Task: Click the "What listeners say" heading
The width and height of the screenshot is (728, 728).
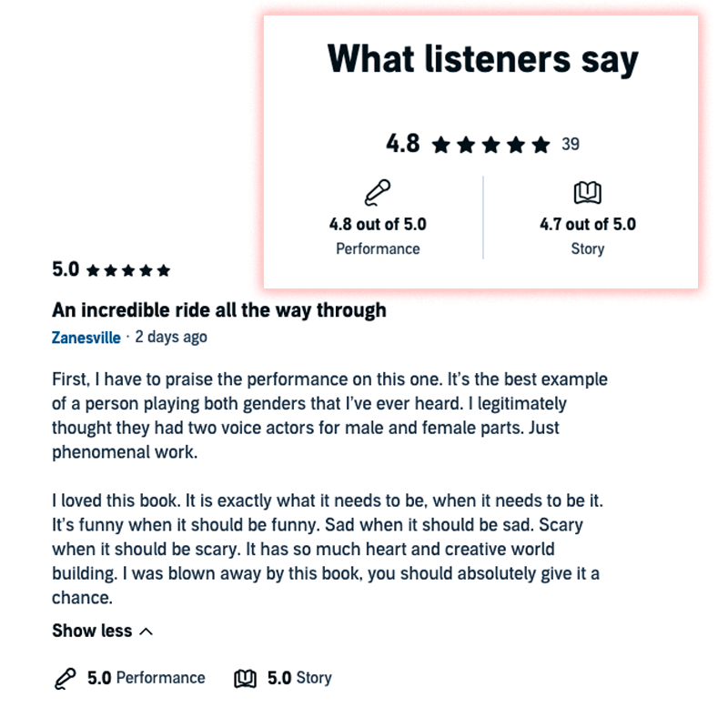Action: (482, 60)
